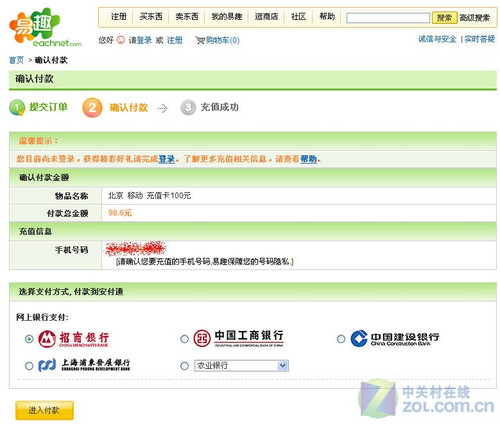The width and height of the screenshot is (500, 424).
Task: Select 上海浦东发展银行 radio button
Action: [x=29, y=366]
